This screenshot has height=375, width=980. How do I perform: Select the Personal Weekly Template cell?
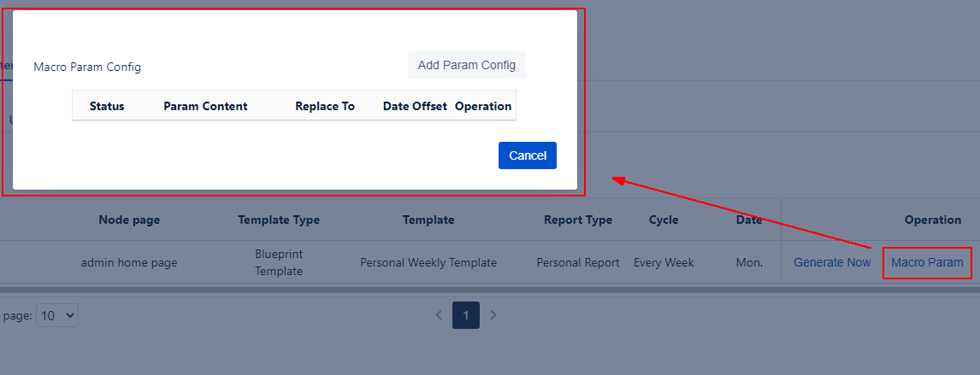point(428,262)
